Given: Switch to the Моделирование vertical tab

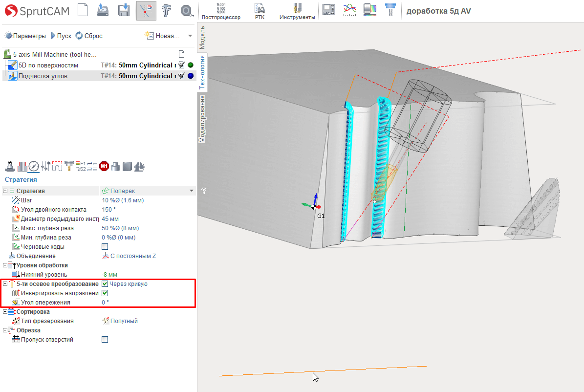Looking at the screenshot, I should pyautogui.click(x=202, y=119).
